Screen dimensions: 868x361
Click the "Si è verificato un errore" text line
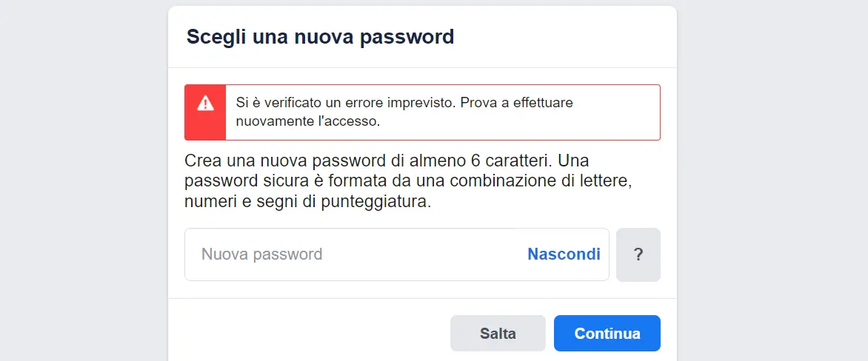[x=404, y=103]
